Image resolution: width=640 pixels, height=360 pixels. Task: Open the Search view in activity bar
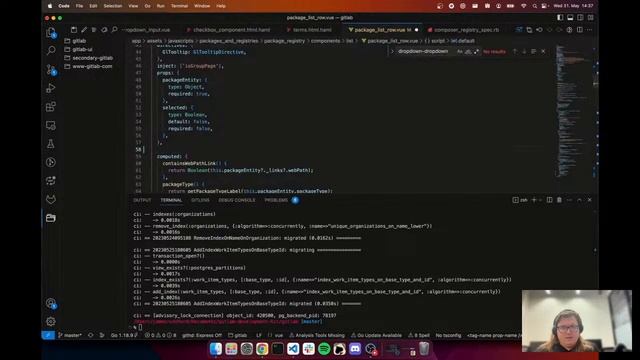[51, 50]
